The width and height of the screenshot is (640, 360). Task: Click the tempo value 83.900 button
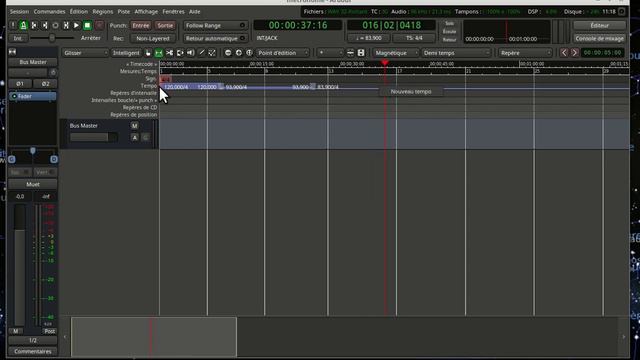tap(369, 38)
